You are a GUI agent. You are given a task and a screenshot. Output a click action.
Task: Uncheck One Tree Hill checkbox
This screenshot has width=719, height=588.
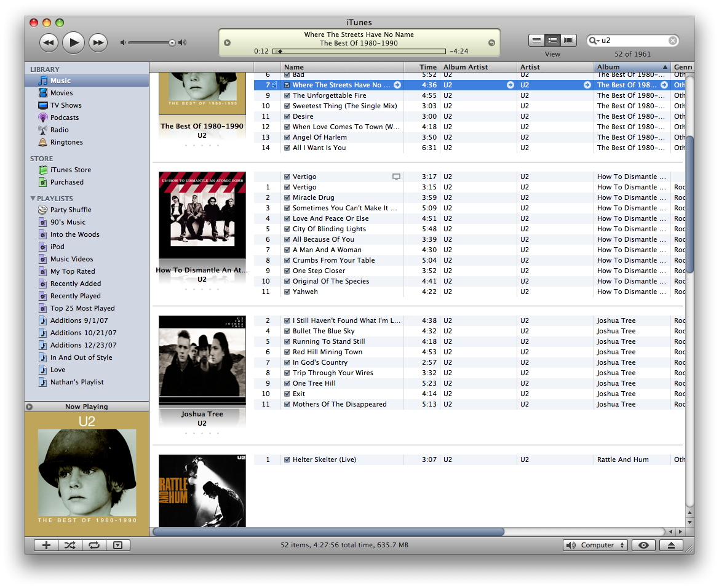[287, 383]
